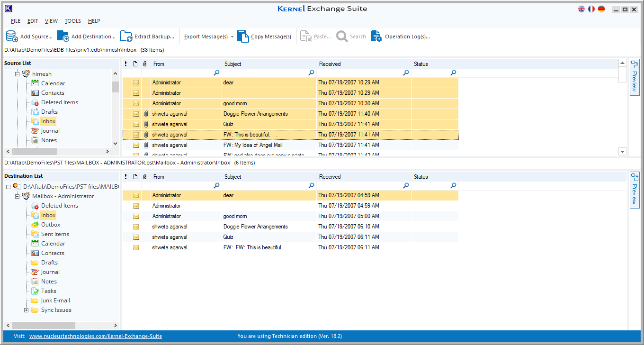The width and height of the screenshot is (644, 346).
Task: Click the Add Destination icon
Action: (x=63, y=36)
